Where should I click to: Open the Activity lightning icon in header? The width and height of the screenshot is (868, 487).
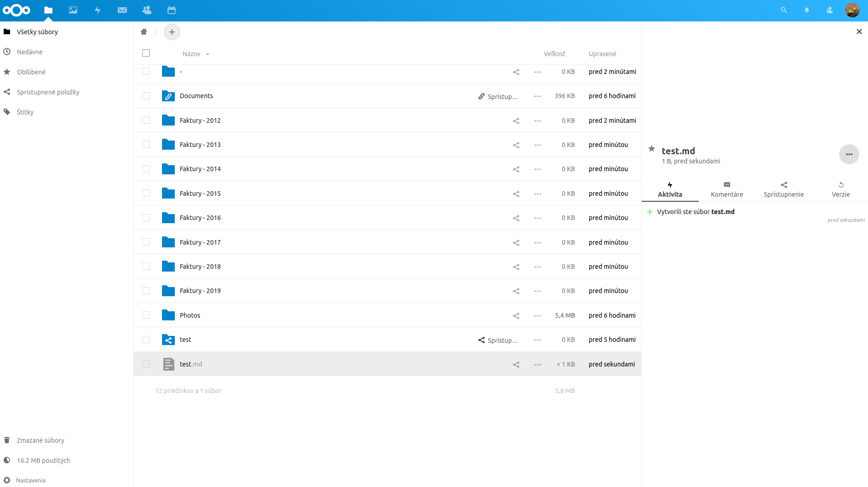tap(98, 10)
